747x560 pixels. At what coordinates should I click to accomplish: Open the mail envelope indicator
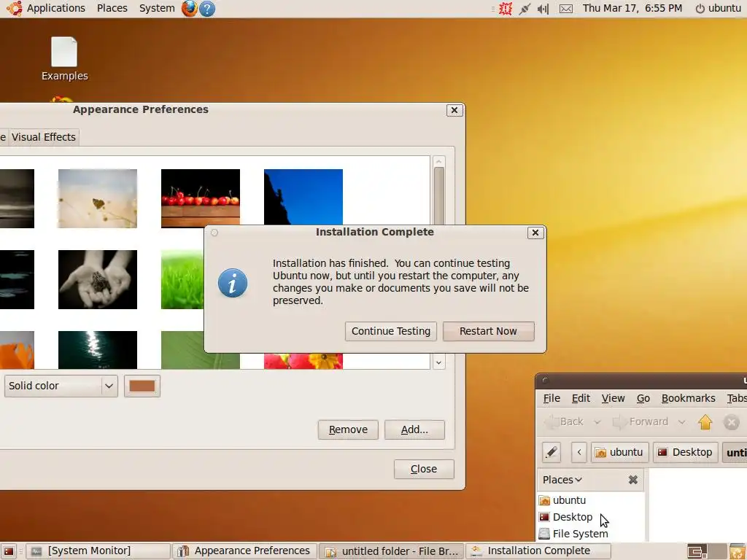click(565, 9)
